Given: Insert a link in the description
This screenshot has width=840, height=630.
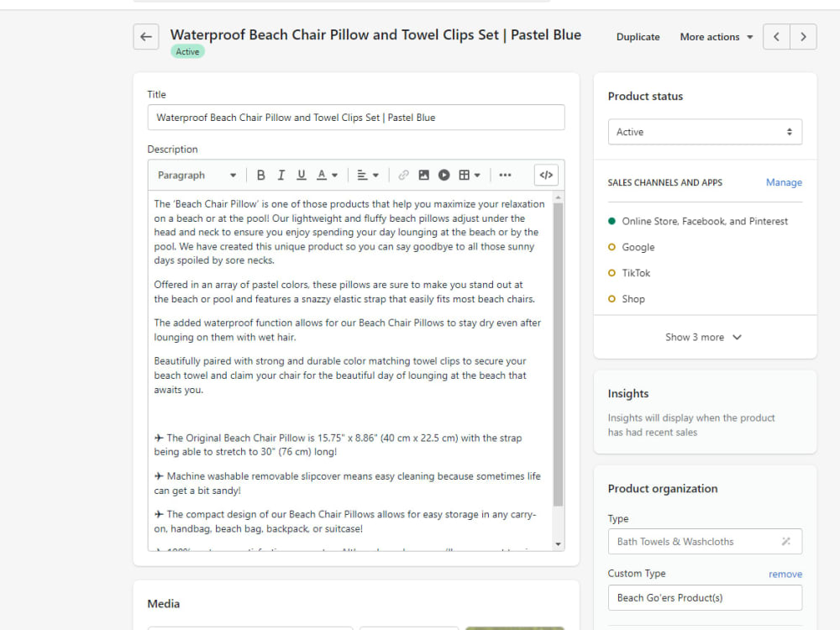Looking at the screenshot, I should [x=403, y=176].
